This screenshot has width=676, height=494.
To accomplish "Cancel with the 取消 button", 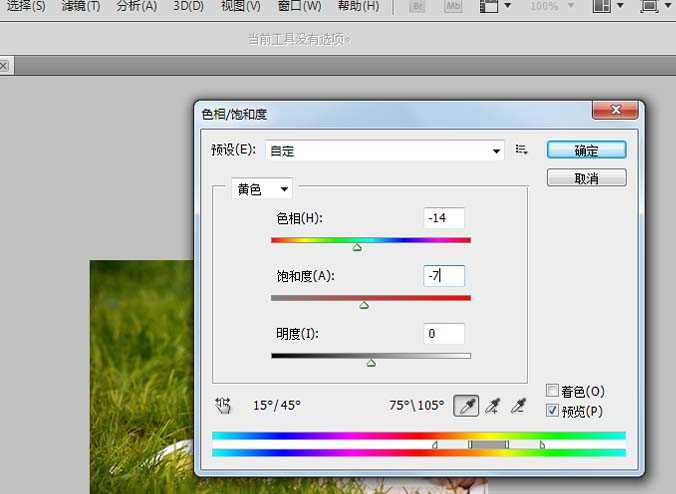I will (586, 178).
